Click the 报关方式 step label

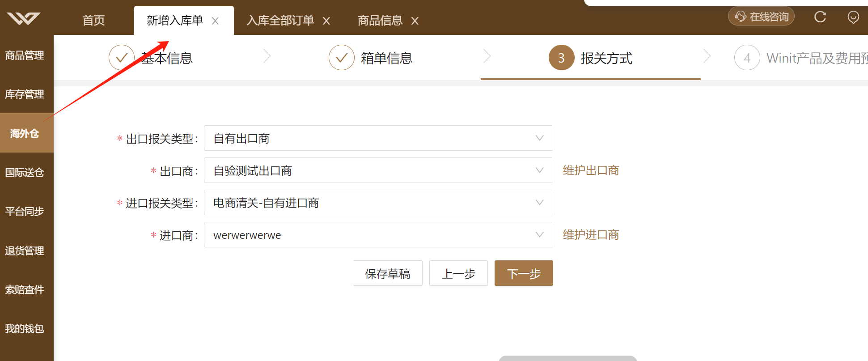pyautogui.click(x=607, y=58)
